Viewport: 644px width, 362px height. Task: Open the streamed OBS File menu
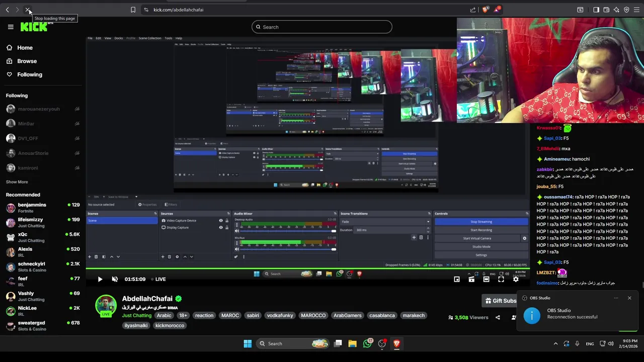coord(90,38)
